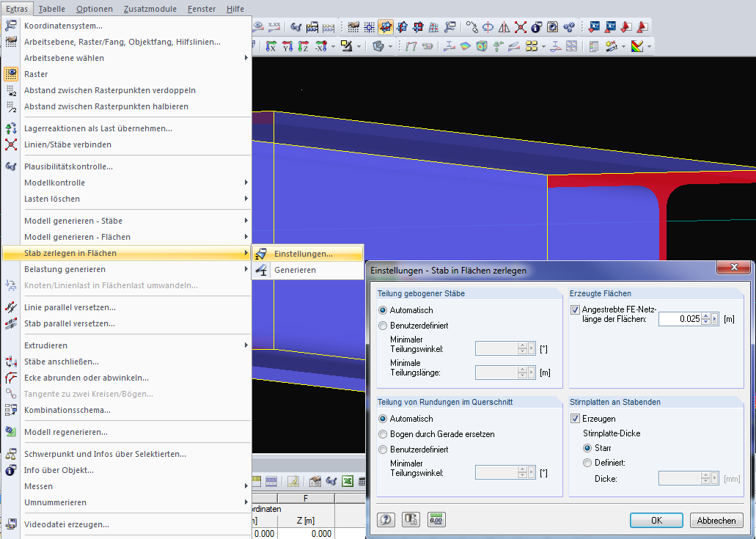Click the mirror tool icon in toolbar
Image resolution: width=756 pixels, height=539 pixels.
pyautogui.click(x=504, y=27)
